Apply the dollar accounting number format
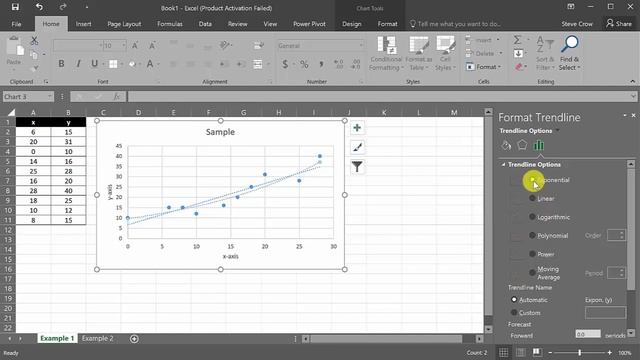Screen dimensions: 640x360 click(285, 64)
